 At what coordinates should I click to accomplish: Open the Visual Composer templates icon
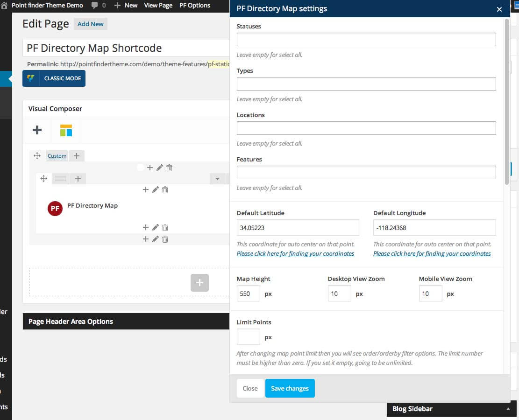(x=66, y=130)
